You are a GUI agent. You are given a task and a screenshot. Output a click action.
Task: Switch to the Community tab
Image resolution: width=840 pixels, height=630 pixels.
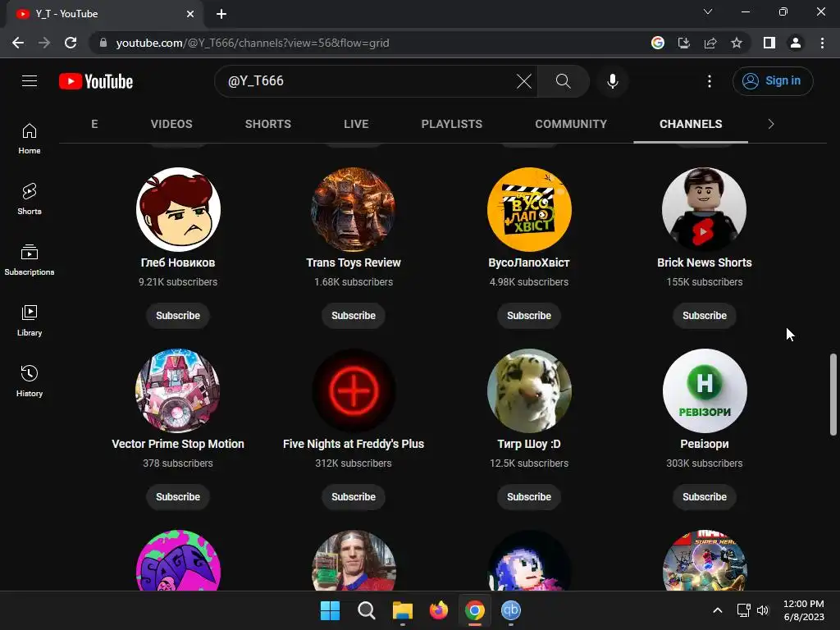click(571, 124)
